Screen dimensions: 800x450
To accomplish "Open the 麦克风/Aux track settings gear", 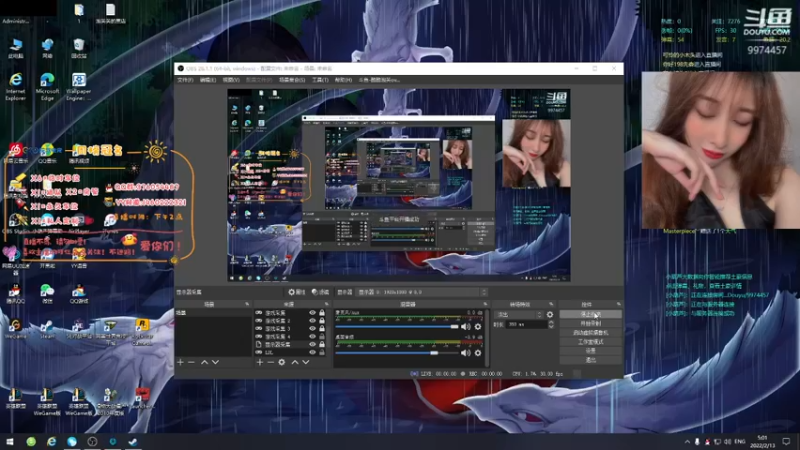I will [478, 327].
